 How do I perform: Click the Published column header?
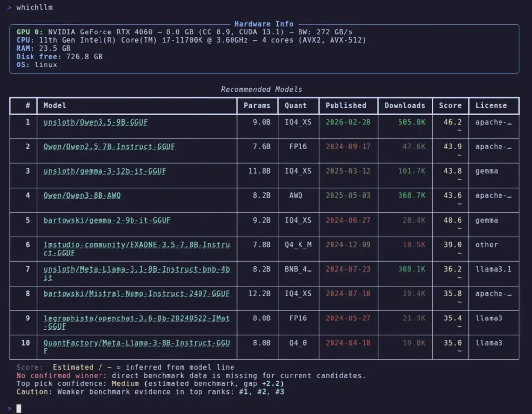click(x=346, y=105)
